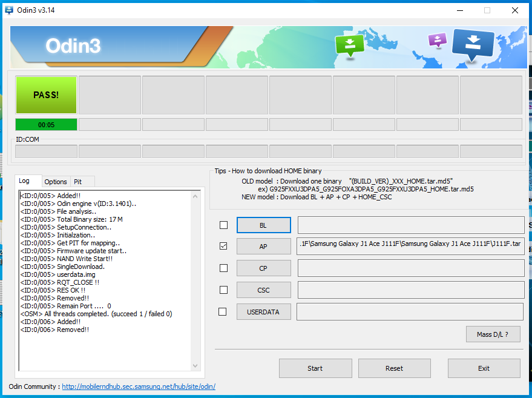This screenshot has width=532, height=398.
Task: Click log line '<ID:0/006> Removed!!'
Action: pyautogui.click(x=54, y=330)
